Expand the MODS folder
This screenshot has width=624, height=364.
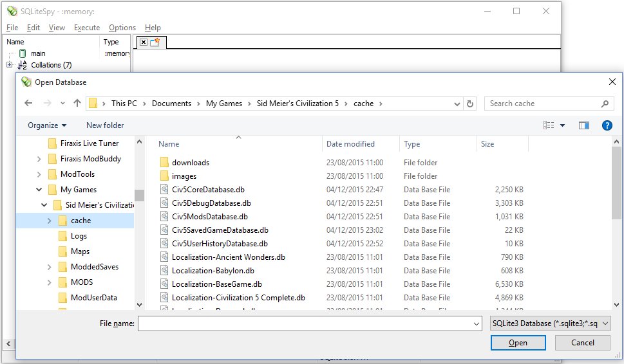[x=50, y=282]
